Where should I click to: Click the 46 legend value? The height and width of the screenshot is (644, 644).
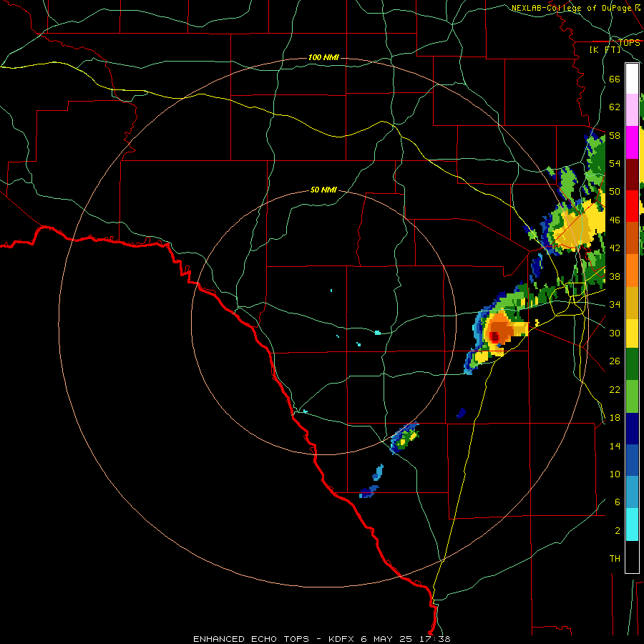coord(615,220)
